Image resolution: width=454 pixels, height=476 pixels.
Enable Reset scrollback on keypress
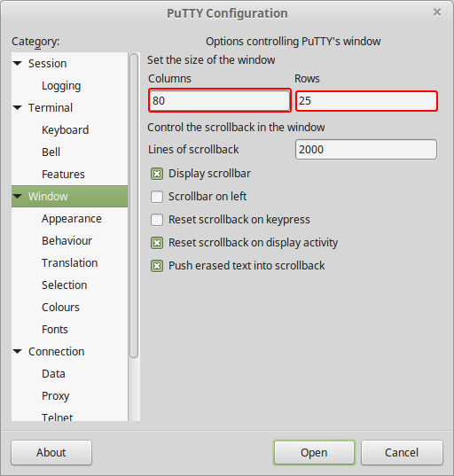[157, 220]
